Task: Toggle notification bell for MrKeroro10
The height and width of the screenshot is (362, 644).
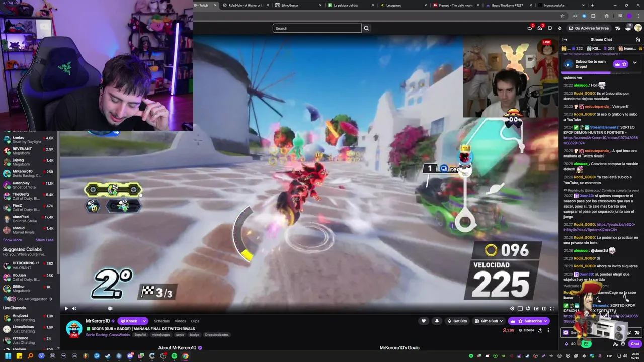Action: (x=437, y=321)
